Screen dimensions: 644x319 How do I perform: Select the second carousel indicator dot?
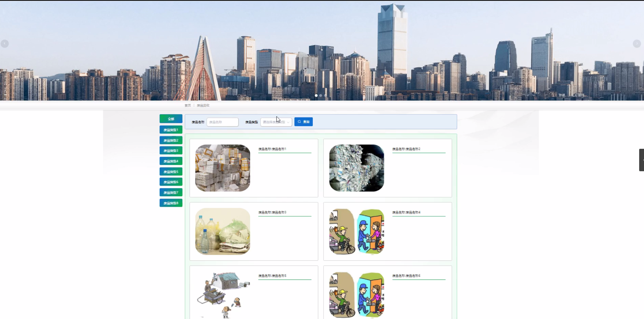point(321,96)
